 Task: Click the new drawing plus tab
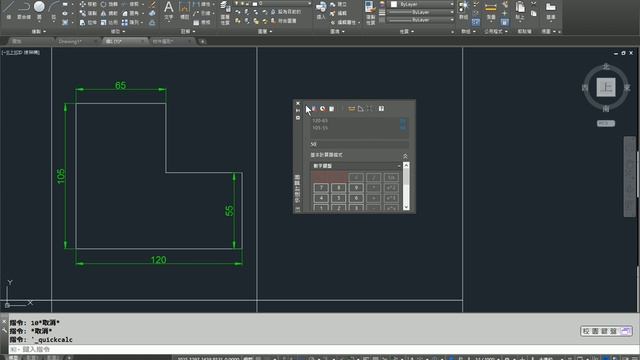[x=202, y=41]
